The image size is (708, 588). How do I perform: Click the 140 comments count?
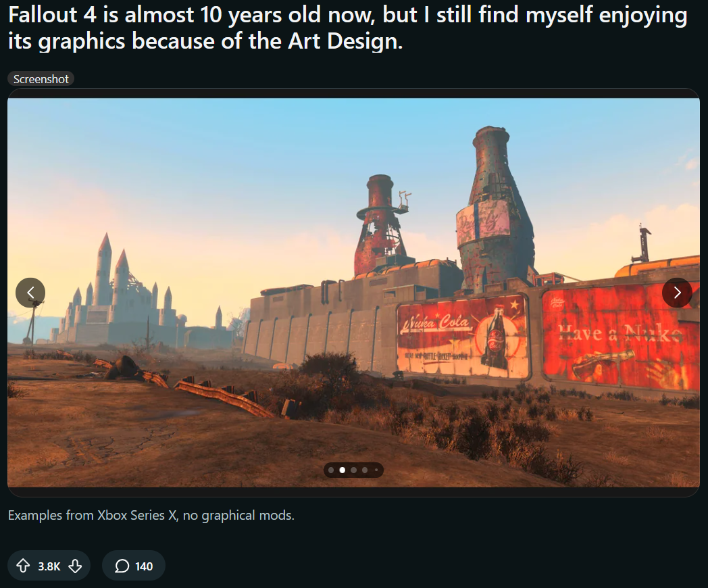click(x=144, y=566)
